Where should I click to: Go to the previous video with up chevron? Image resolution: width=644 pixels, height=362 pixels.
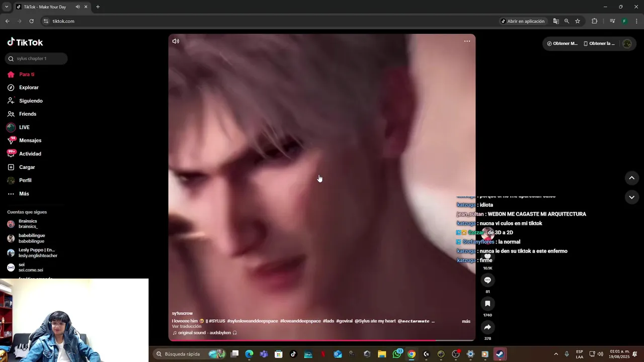point(631,178)
